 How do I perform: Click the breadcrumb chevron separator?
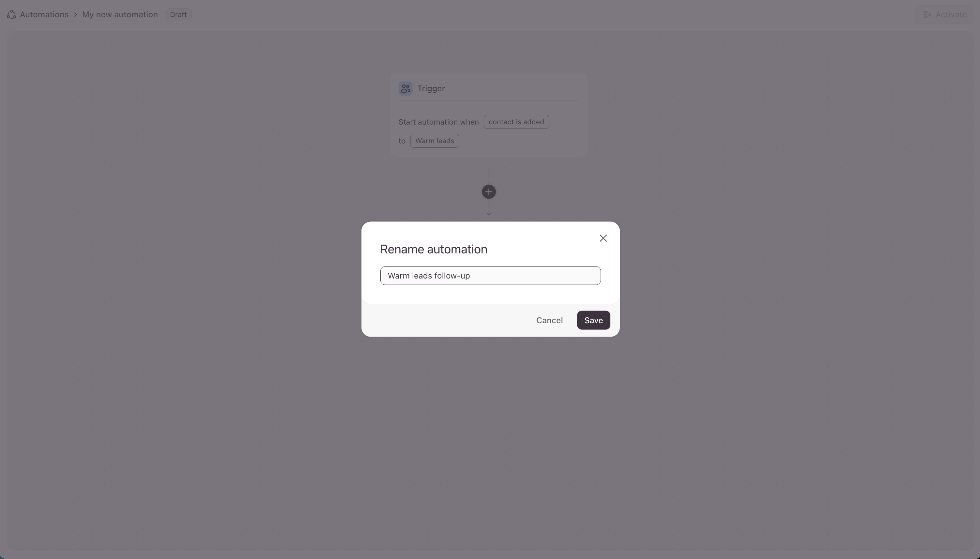click(x=76, y=15)
